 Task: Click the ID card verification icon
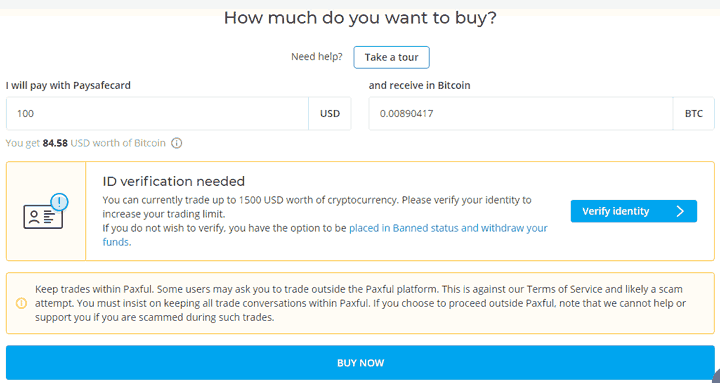point(45,212)
